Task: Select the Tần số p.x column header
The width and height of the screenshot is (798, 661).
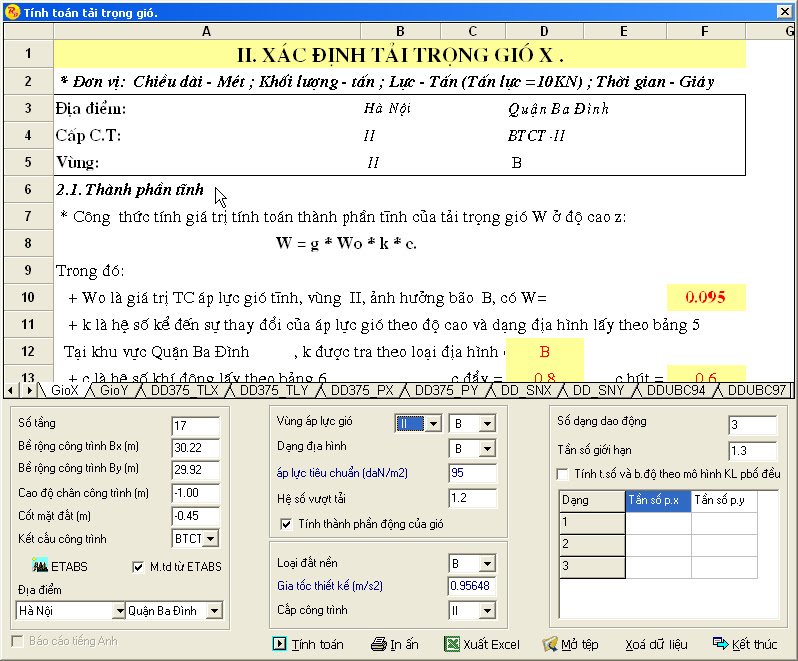Action: pyautogui.click(x=658, y=501)
